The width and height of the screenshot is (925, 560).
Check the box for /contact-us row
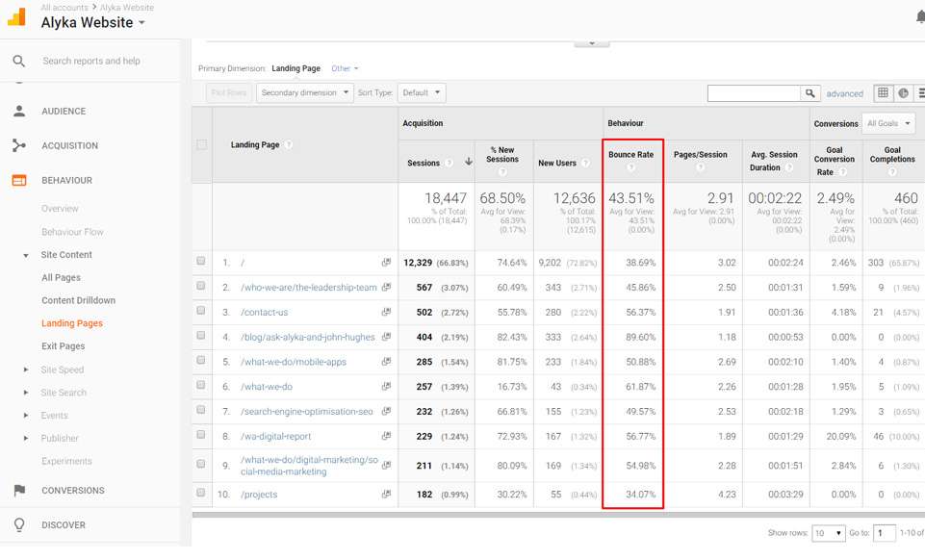pos(201,310)
